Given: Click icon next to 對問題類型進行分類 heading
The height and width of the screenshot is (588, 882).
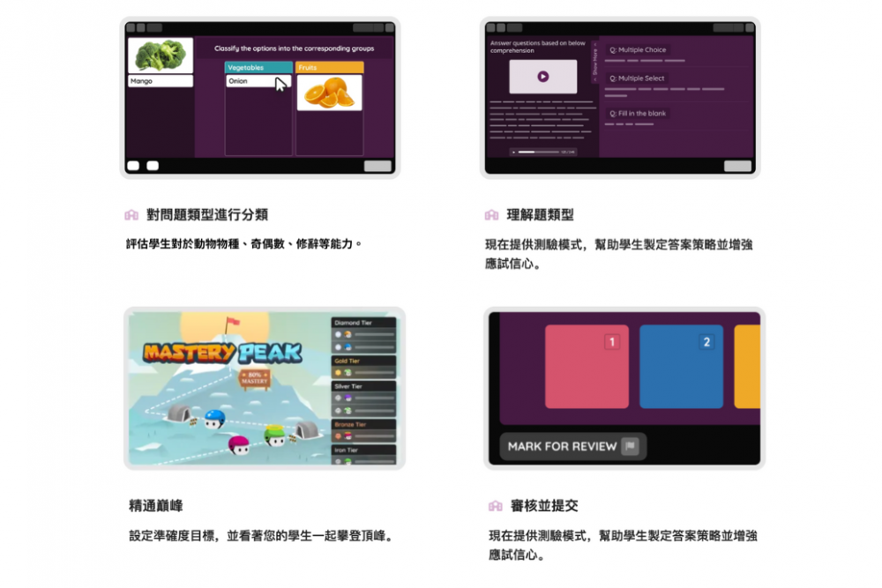Looking at the screenshot, I should point(131,214).
